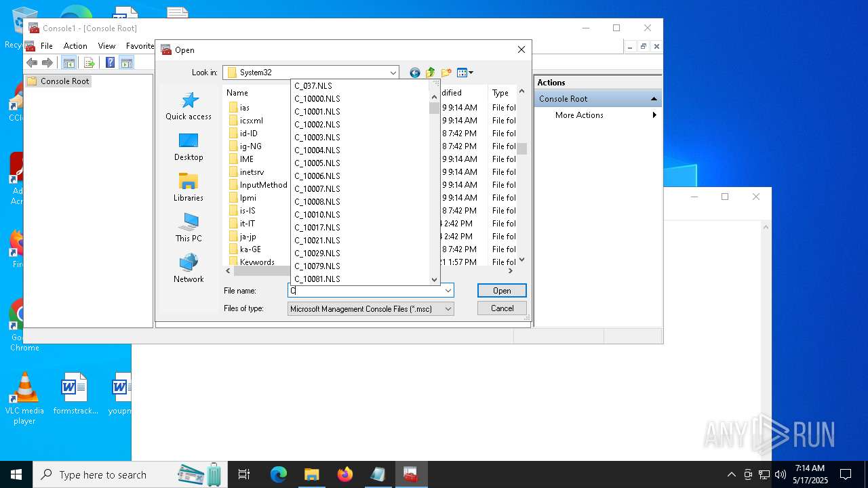The height and width of the screenshot is (488, 868).
Task: Open the Action menu
Action: [75, 46]
